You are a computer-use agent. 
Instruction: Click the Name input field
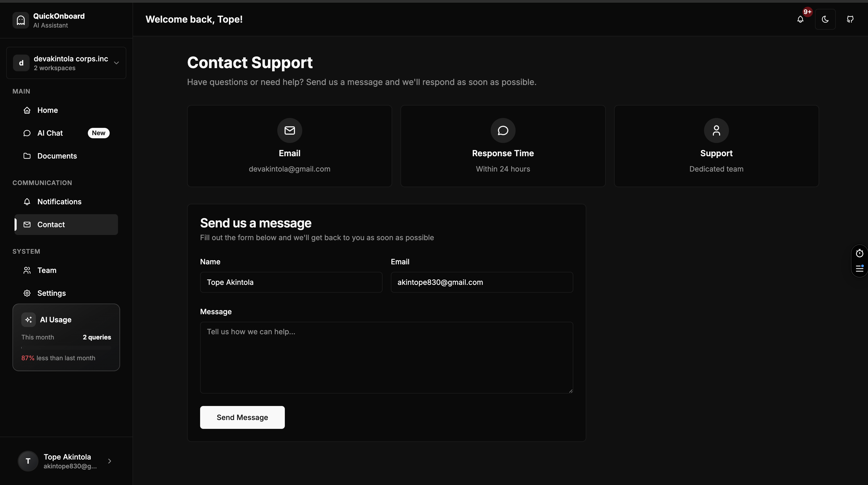(291, 283)
